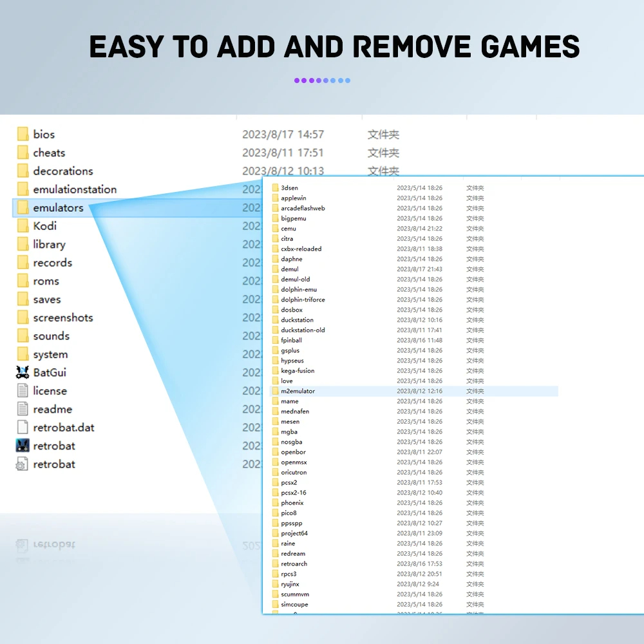
Task: Open the ryujinx folder
Action: coord(290,584)
